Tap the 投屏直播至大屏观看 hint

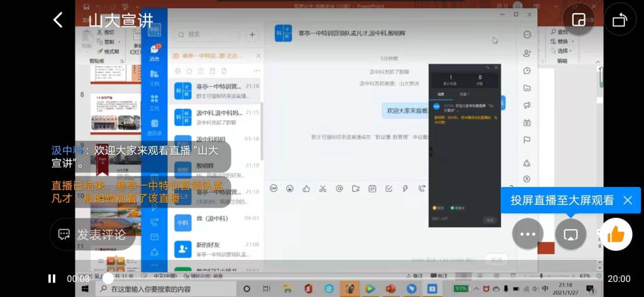point(562,201)
